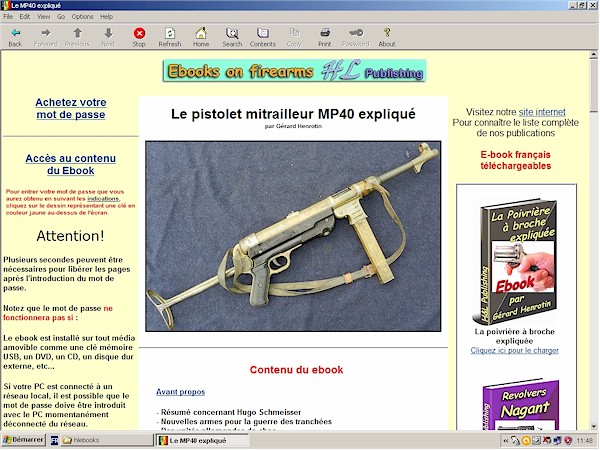This screenshot has width=600, height=450.
Task: Click the 'Attention!' heading
Action: pyautogui.click(x=70, y=236)
